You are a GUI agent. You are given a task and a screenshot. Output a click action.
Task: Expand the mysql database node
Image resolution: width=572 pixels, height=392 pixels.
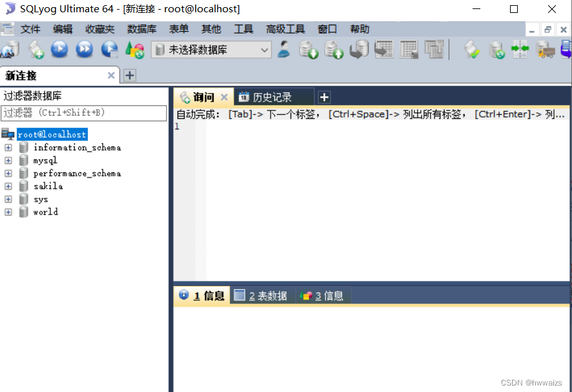coord(8,160)
